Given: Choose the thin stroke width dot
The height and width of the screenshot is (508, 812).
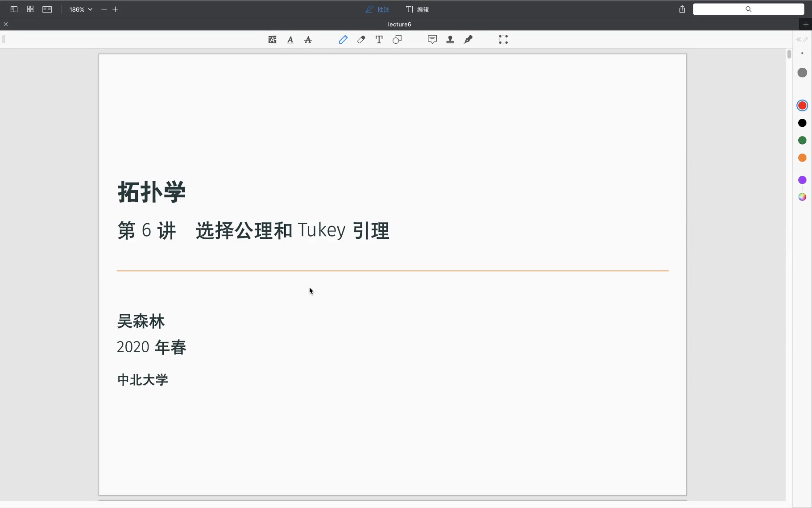Looking at the screenshot, I should tap(802, 53).
